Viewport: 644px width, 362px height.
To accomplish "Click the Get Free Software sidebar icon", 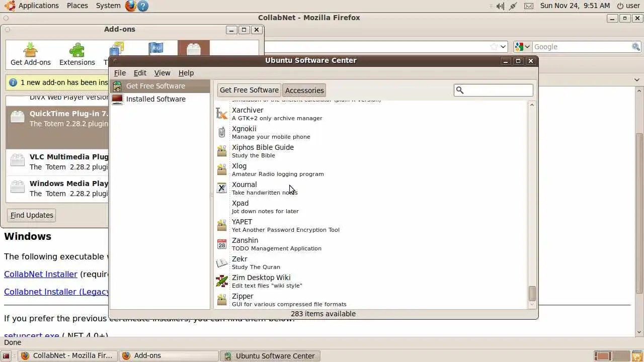I will (x=117, y=86).
